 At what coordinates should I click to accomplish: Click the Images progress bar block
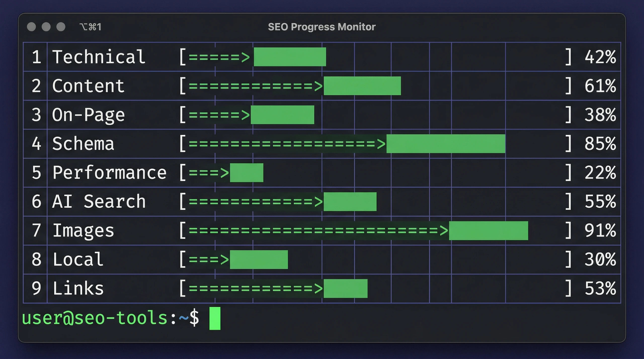coord(488,231)
